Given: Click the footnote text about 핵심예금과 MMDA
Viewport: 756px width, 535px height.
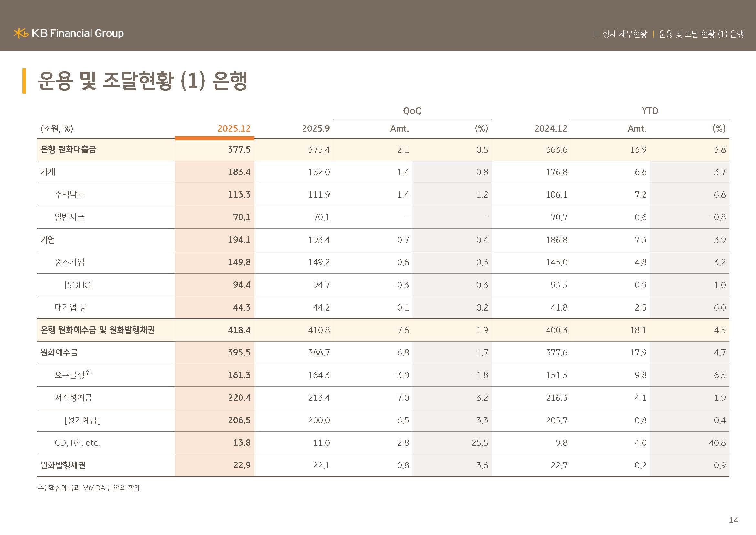Looking at the screenshot, I should coord(89,488).
